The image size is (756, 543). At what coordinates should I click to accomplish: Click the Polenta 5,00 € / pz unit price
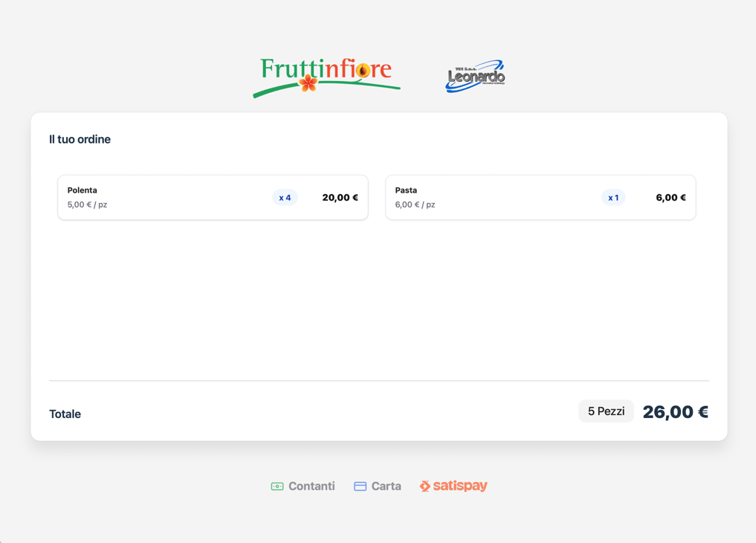87,205
